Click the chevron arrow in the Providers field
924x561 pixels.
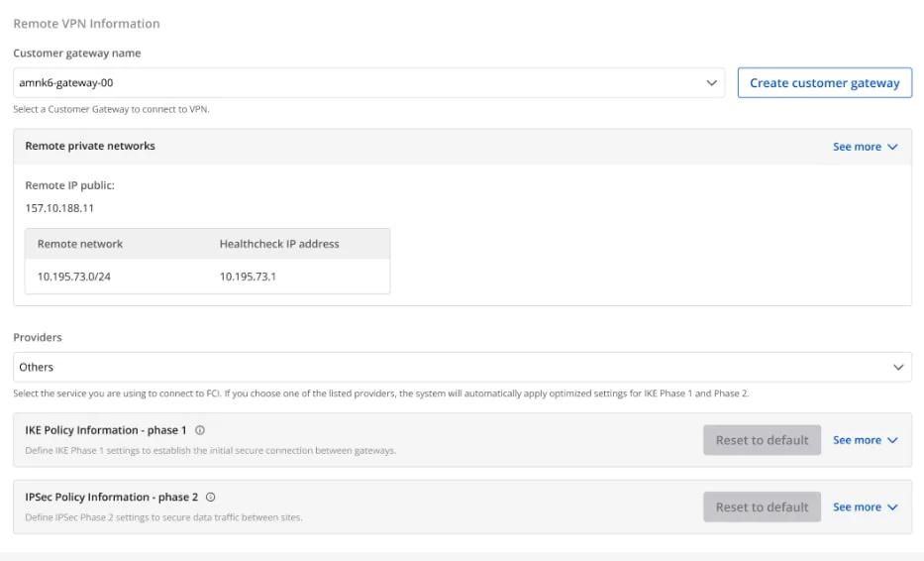898,367
